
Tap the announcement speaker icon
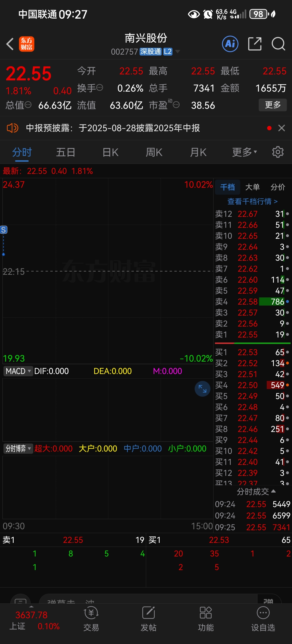pos(12,128)
